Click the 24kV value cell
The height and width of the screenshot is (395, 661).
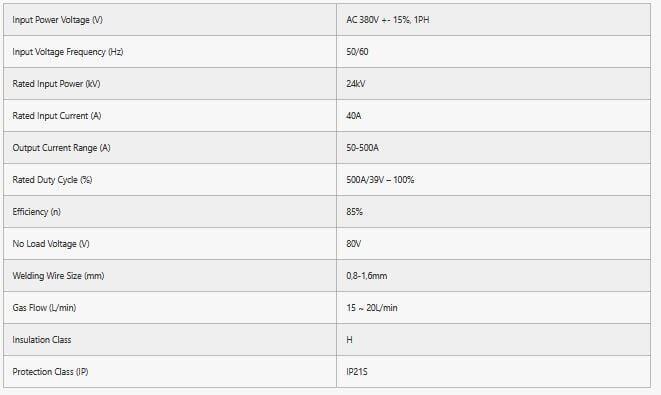coord(493,83)
